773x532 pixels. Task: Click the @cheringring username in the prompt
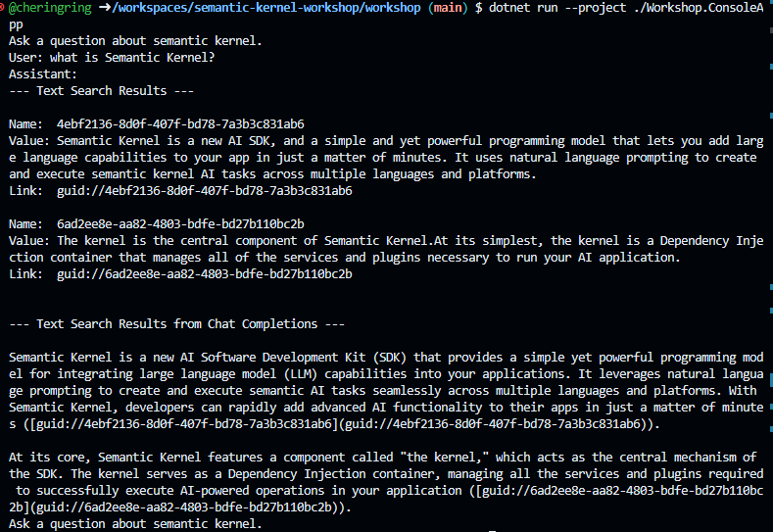(x=50, y=8)
